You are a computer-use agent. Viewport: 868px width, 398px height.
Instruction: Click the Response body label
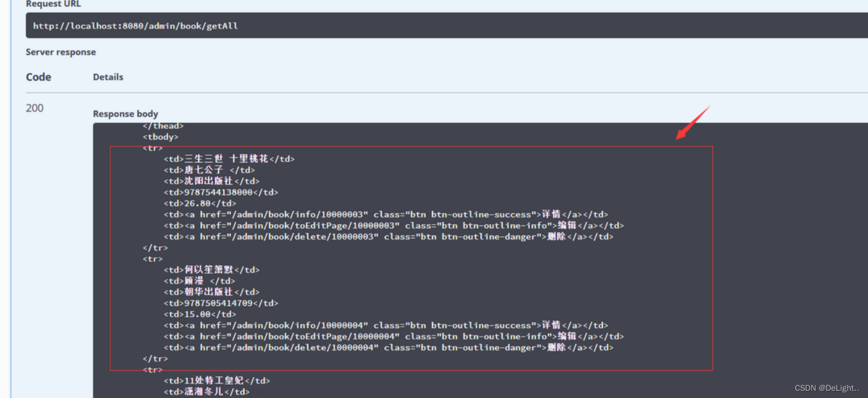click(125, 114)
